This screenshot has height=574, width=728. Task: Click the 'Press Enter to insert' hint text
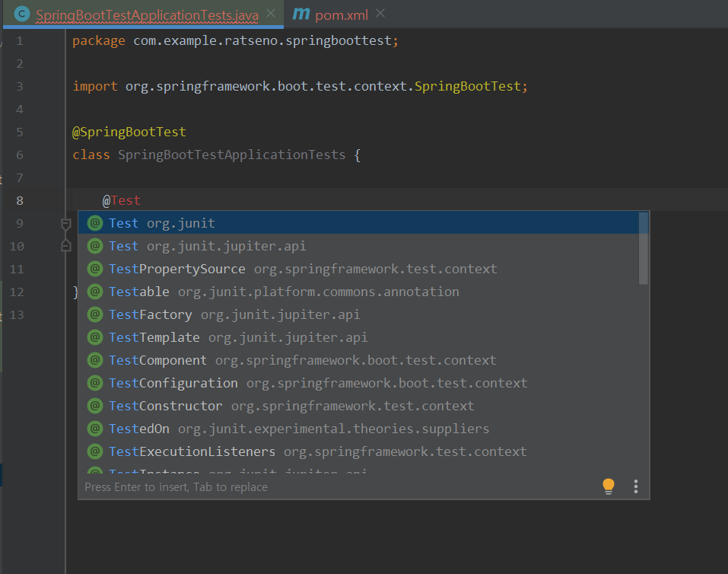coord(176,487)
